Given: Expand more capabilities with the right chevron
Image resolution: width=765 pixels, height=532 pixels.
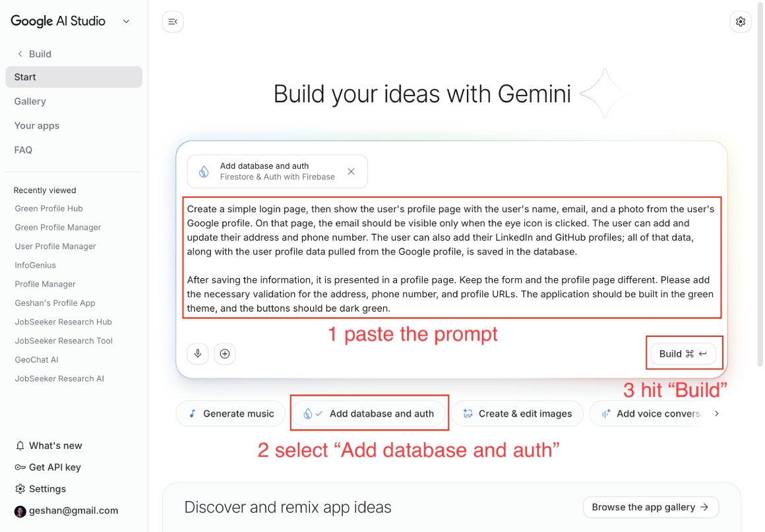Looking at the screenshot, I should [716, 413].
